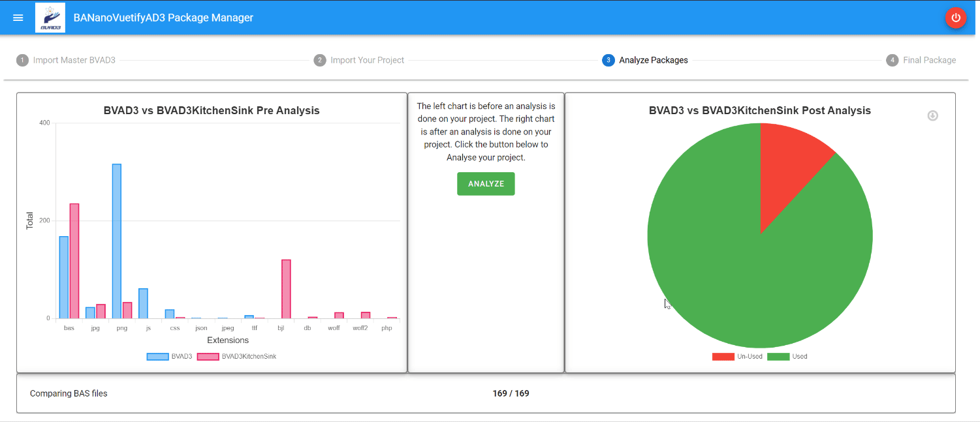This screenshot has height=422, width=980.
Task: Click the pink bjl bar
Action: pos(286,289)
